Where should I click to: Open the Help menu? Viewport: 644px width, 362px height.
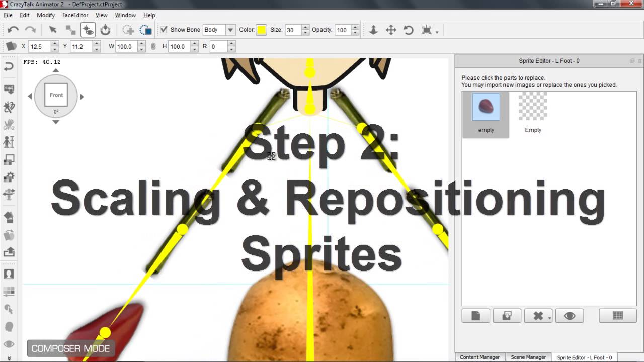[x=149, y=15]
